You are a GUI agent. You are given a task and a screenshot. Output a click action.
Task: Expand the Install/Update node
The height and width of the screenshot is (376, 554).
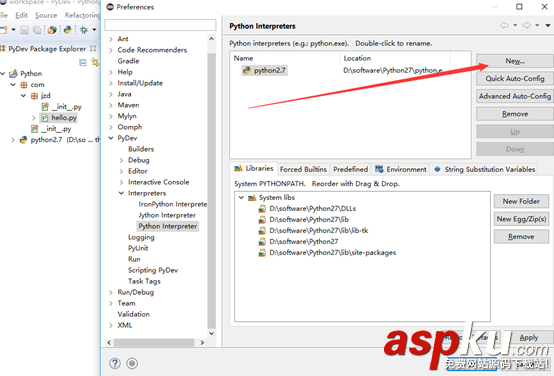(111, 83)
